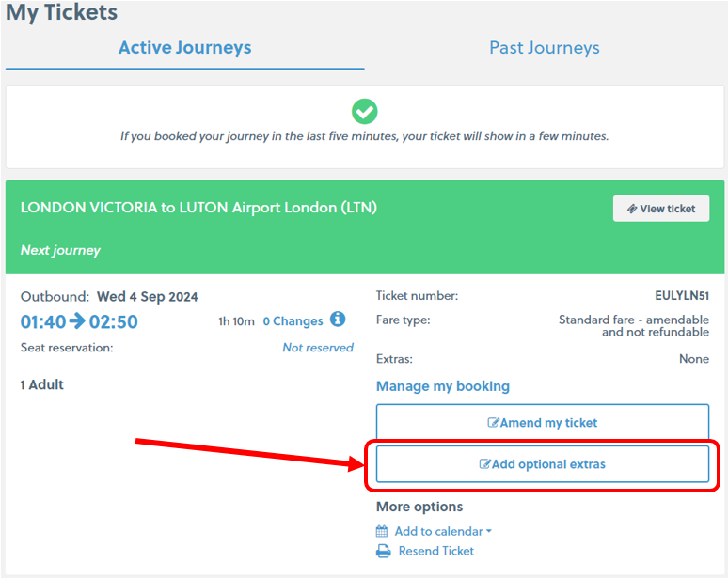Click the LONDON VICTORIA to LUTON journey title
Screen dimensions: 728x578
tap(198, 208)
